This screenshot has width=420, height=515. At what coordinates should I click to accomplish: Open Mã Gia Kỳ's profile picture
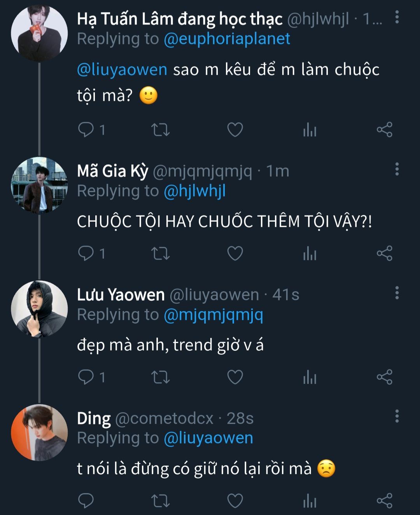[39, 185]
